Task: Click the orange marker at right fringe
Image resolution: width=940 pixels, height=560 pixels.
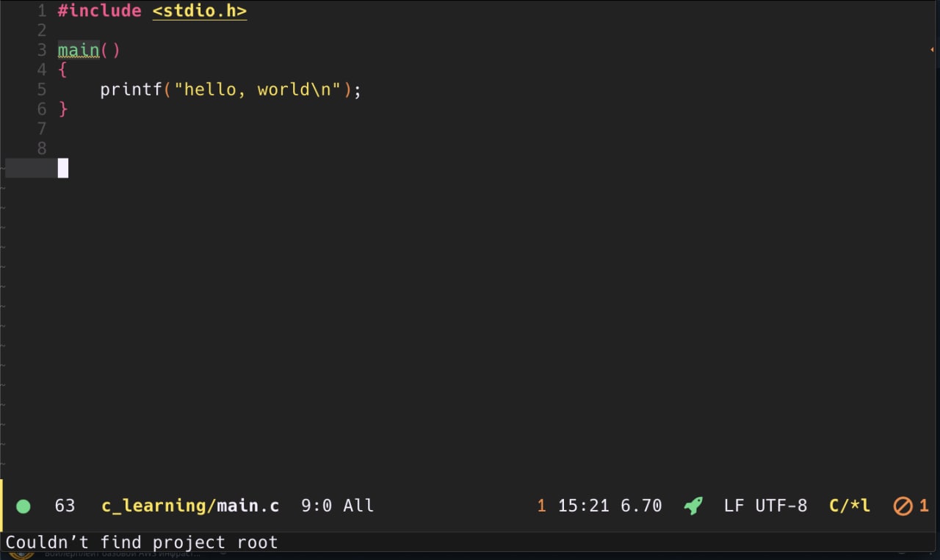Action: [x=931, y=50]
